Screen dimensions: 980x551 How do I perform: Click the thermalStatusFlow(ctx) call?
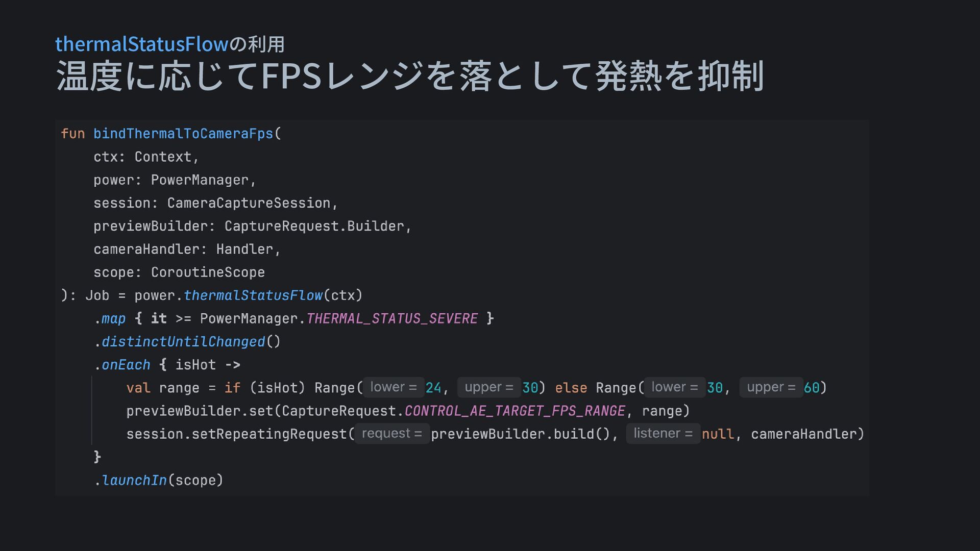pyautogui.click(x=273, y=295)
